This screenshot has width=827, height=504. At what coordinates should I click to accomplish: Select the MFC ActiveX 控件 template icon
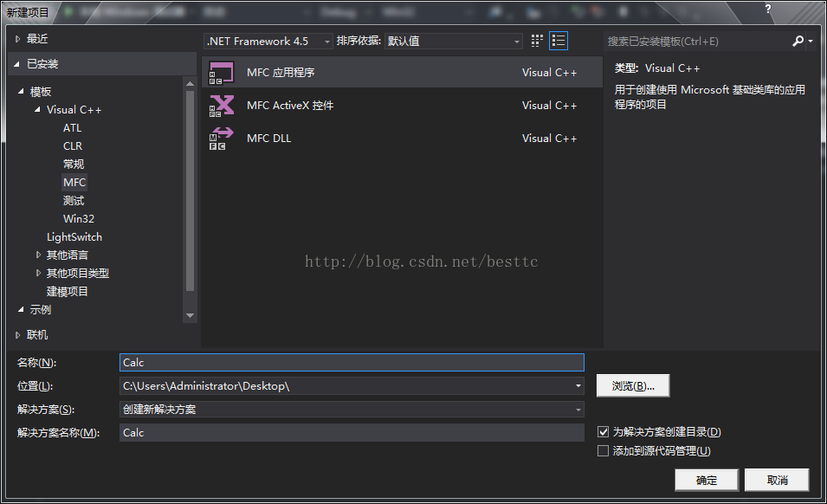pos(221,106)
